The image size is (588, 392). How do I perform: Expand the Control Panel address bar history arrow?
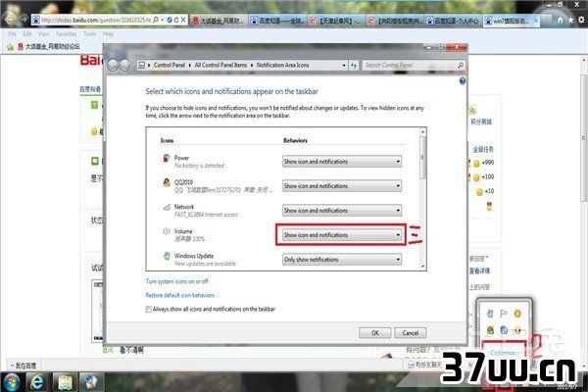coord(344,66)
